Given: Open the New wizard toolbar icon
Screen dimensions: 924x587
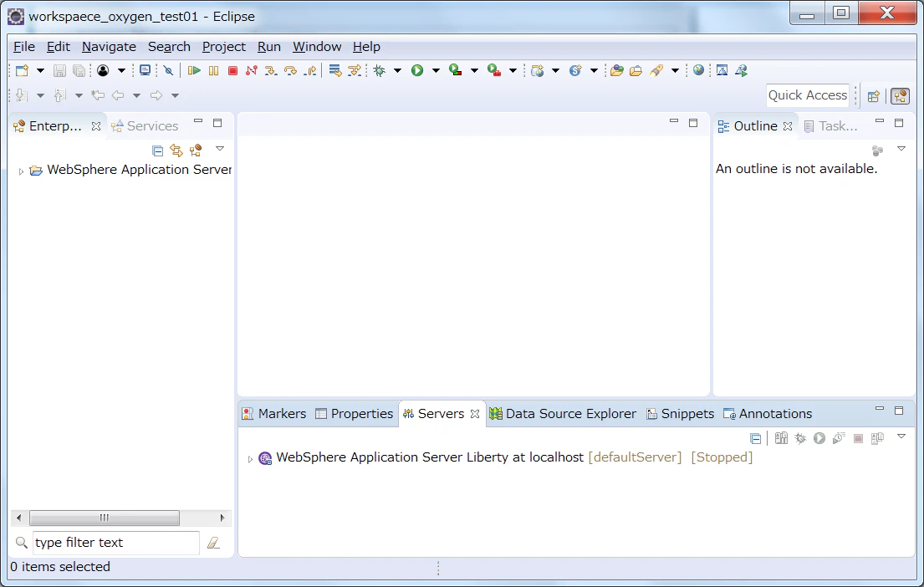Looking at the screenshot, I should tap(22, 71).
